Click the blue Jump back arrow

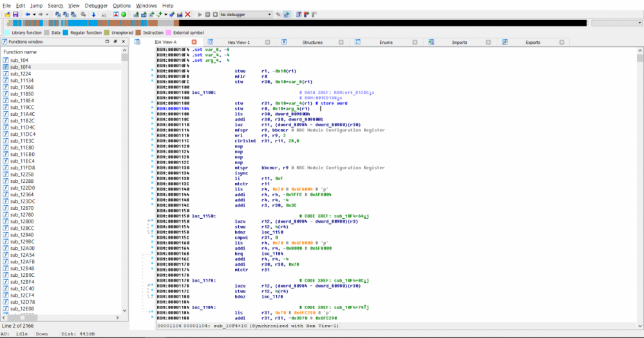(28, 14)
